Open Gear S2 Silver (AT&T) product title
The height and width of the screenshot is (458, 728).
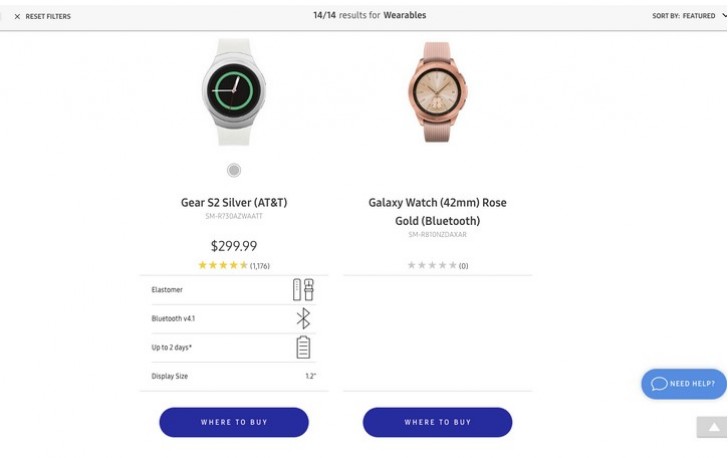[234, 203]
